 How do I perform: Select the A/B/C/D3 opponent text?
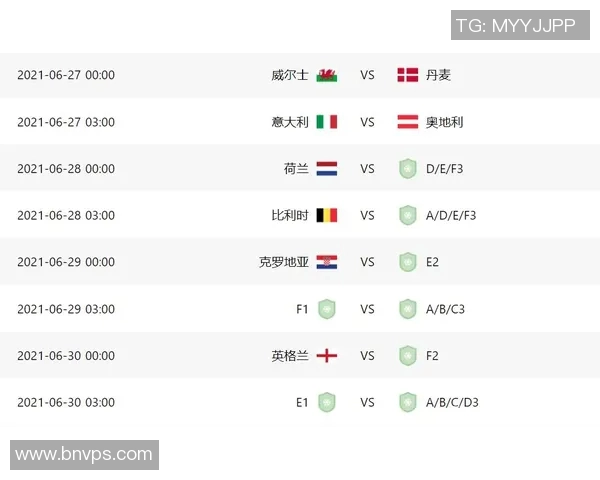coord(452,402)
